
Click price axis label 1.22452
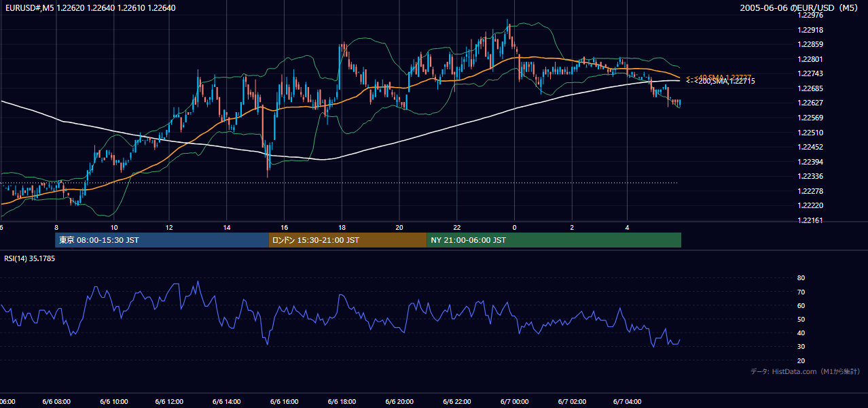pyautogui.click(x=810, y=147)
